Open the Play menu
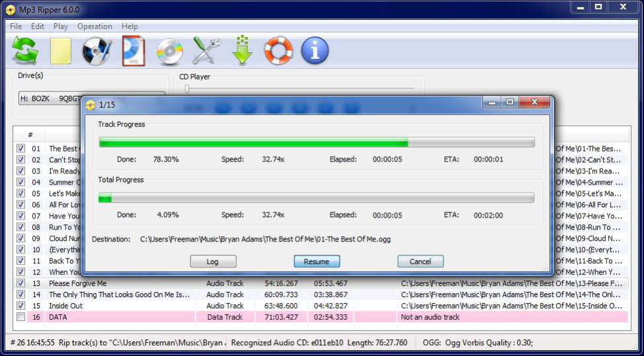644x356 pixels. tap(61, 26)
